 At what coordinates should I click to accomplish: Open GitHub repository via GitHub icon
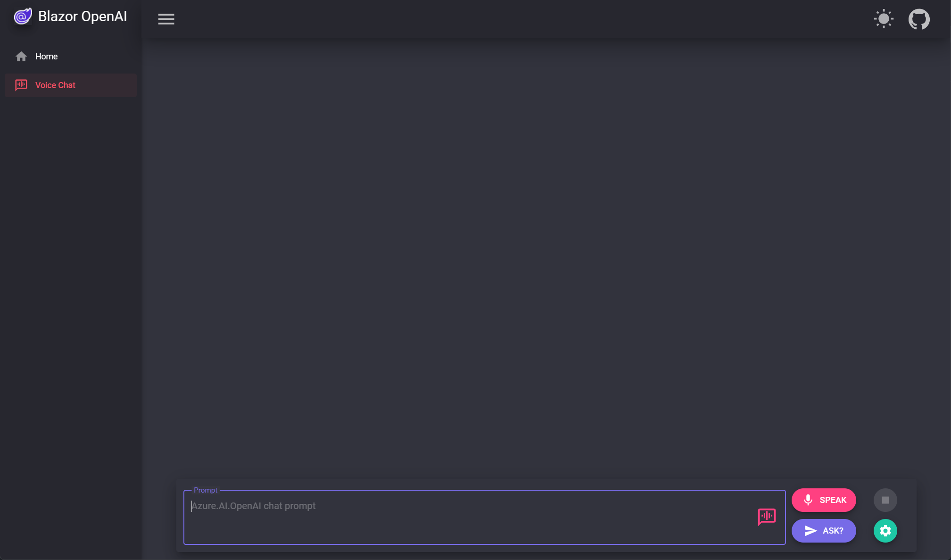(x=919, y=19)
